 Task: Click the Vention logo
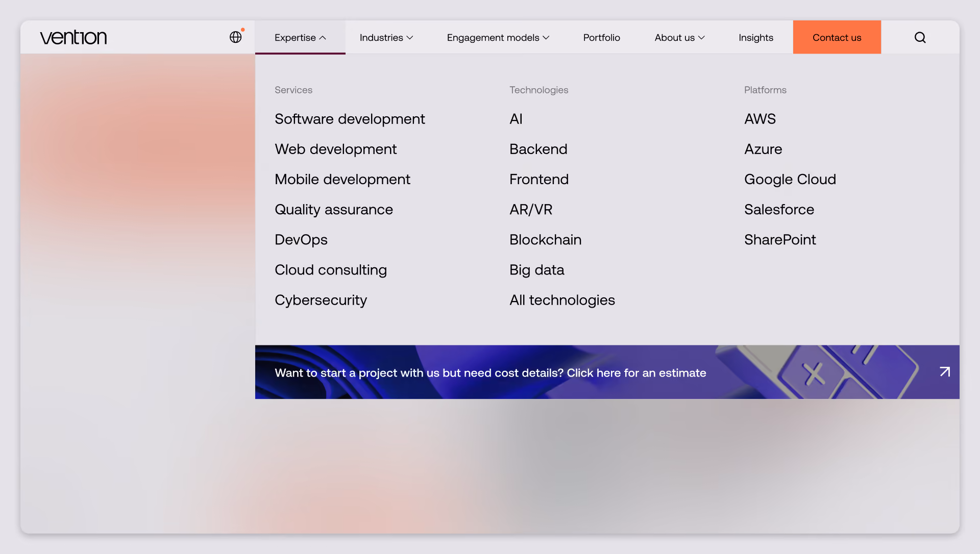click(x=73, y=37)
